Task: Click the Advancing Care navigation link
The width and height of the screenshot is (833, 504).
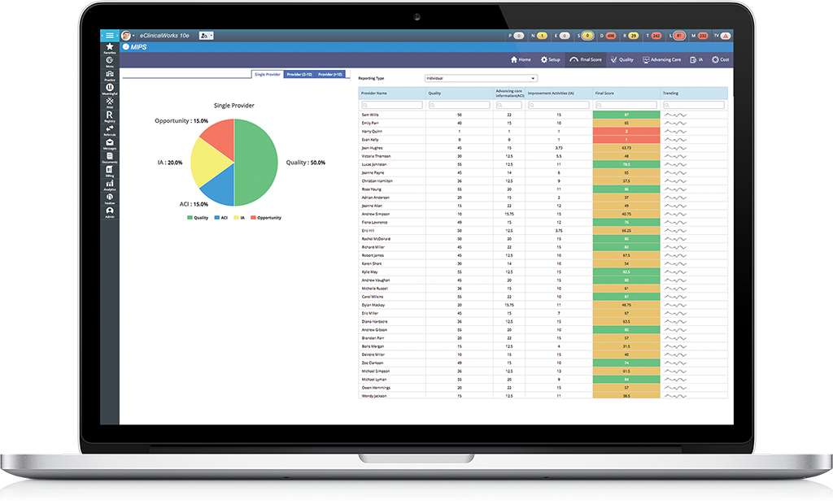Action: point(661,59)
